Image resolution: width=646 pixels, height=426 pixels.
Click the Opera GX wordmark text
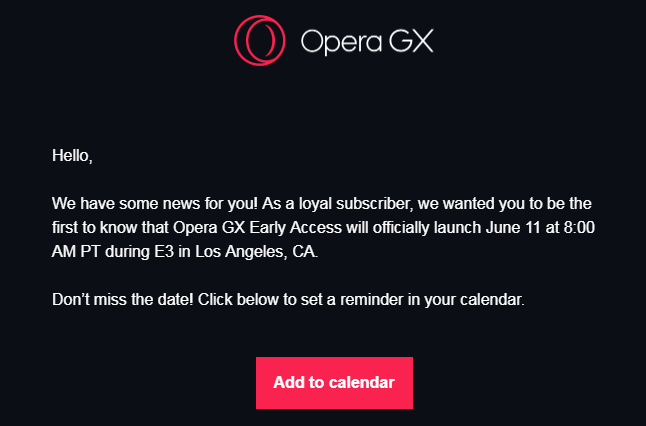point(367,42)
